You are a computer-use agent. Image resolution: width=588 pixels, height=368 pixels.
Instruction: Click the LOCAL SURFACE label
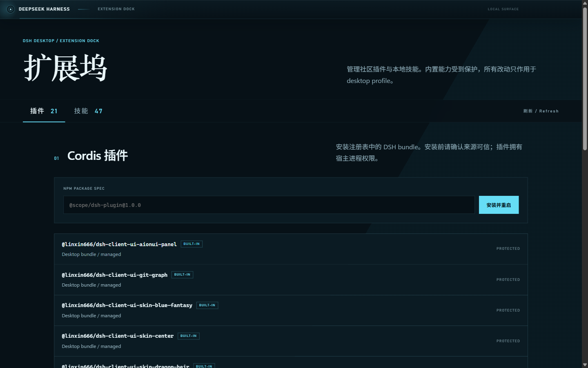[x=503, y=9]
